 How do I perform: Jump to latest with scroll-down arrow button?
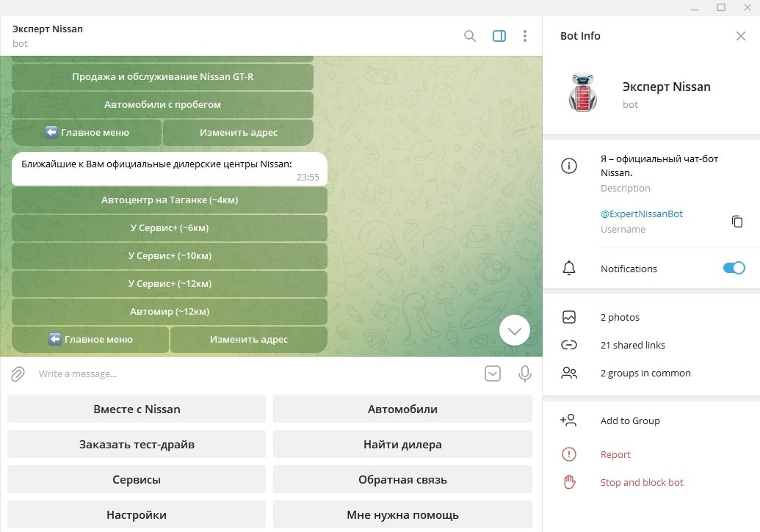pos(514,330)
